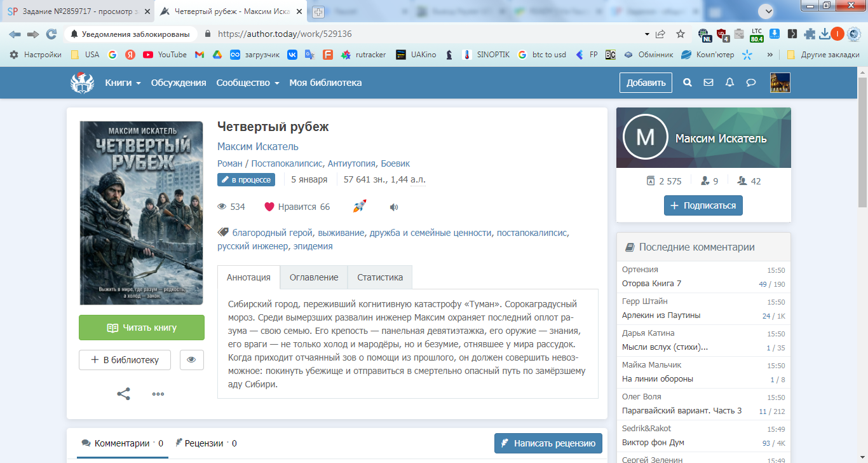The height and width of the screenshot is (463, 868).
Task: Open the YouTube bookmark
Action: click(x=165, y=55)
